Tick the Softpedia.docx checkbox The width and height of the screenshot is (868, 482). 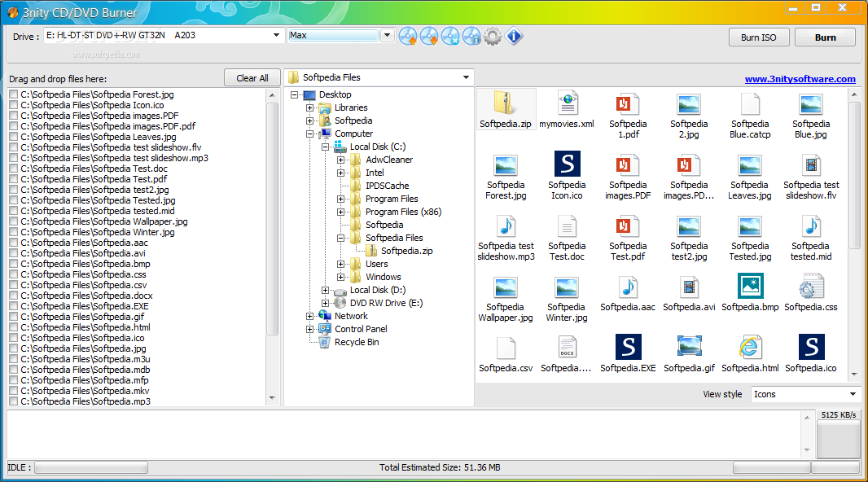click(x=14, y=296)
